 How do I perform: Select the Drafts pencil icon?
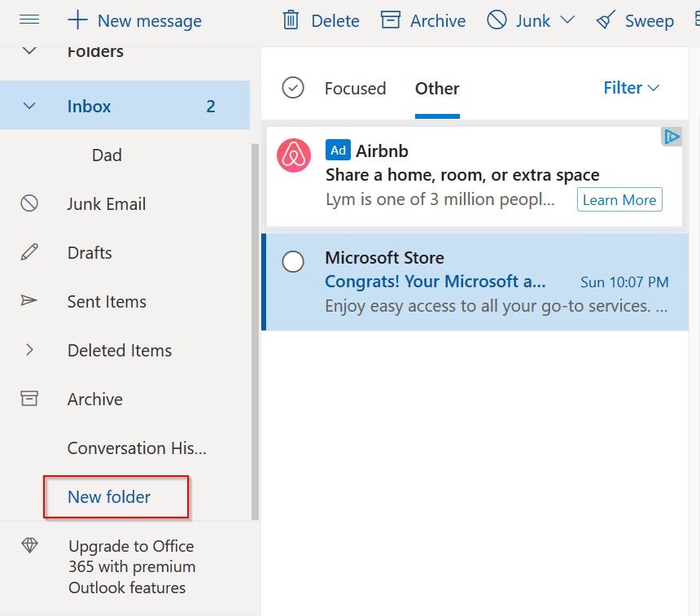pos(30,252)
